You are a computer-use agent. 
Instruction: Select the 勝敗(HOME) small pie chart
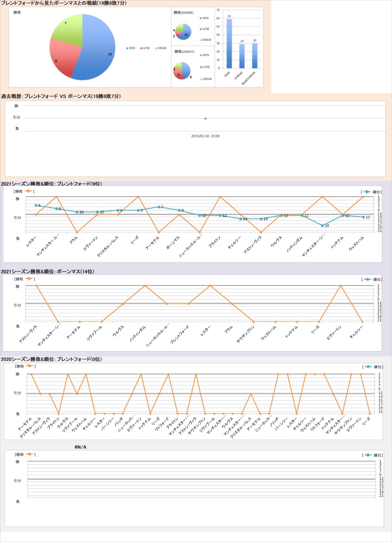(183, 32)
